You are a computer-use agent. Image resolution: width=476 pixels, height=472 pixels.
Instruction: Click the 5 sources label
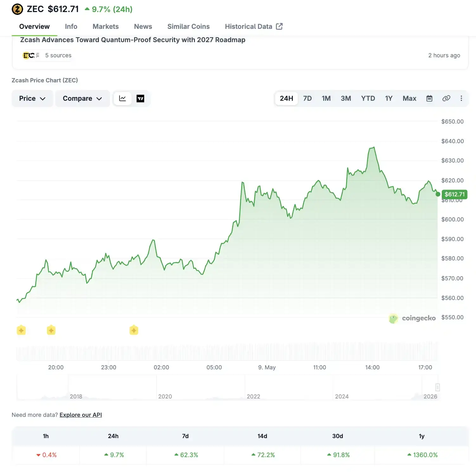point(58,55)
